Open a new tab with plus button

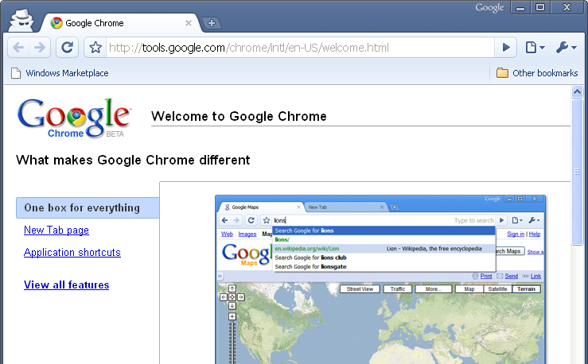pyautogui.click(x=212, y=23)
